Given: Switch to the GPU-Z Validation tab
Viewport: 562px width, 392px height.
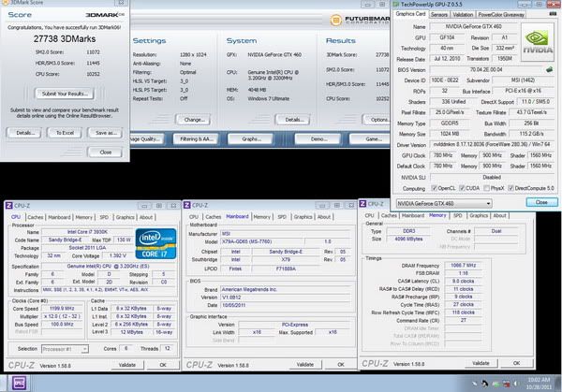Looking at the screenshot, I should tap(463, 14).
